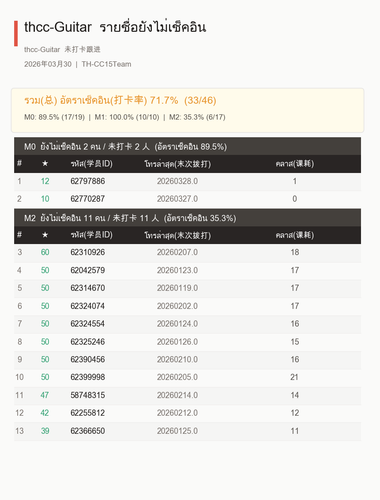Click last call date '20260210.0'
The width and height of the screenshot is (380, 500).
click(x=177, y=359)
